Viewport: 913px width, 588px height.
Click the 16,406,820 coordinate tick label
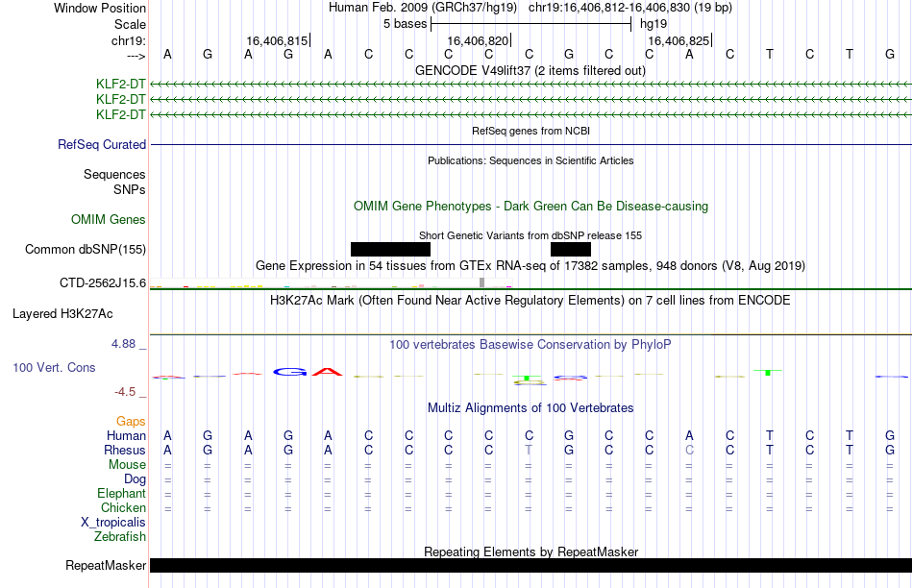[478, 40]
